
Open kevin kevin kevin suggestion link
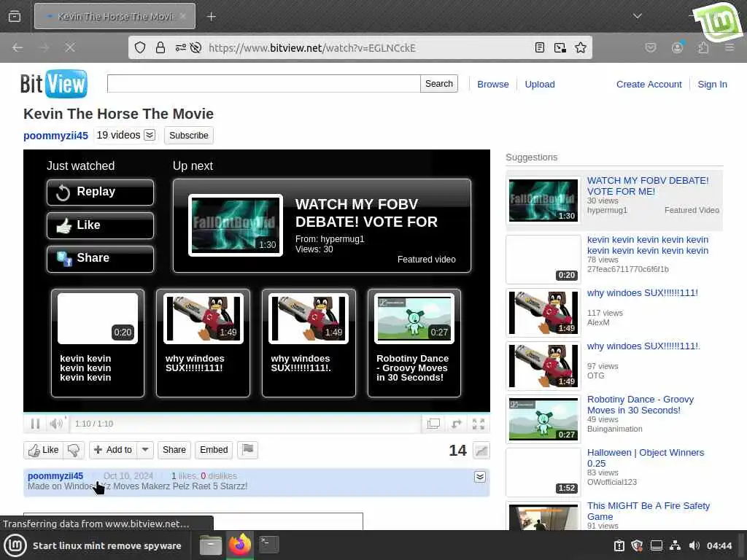648,245
